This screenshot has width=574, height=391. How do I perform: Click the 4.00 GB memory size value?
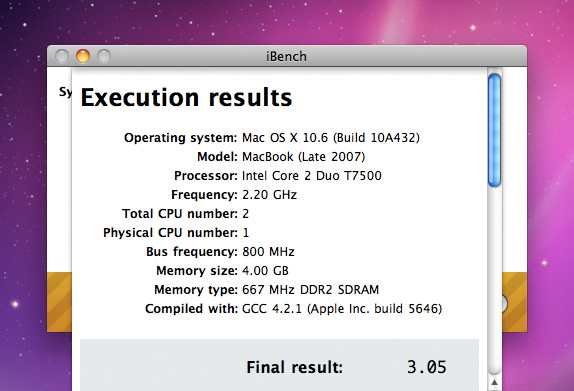pyautogui.click(x=265, y=271)
